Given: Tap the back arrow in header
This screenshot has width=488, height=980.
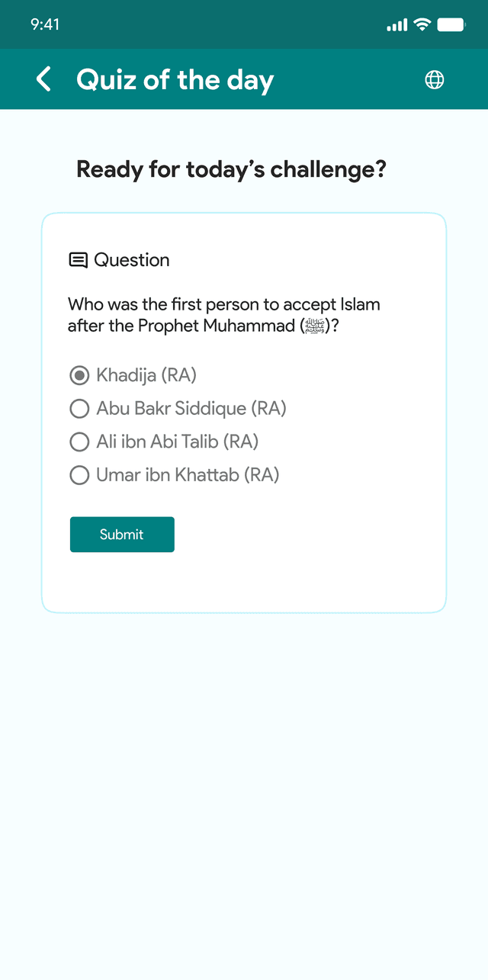Looking at the screenshot, I should click(44, 79).
